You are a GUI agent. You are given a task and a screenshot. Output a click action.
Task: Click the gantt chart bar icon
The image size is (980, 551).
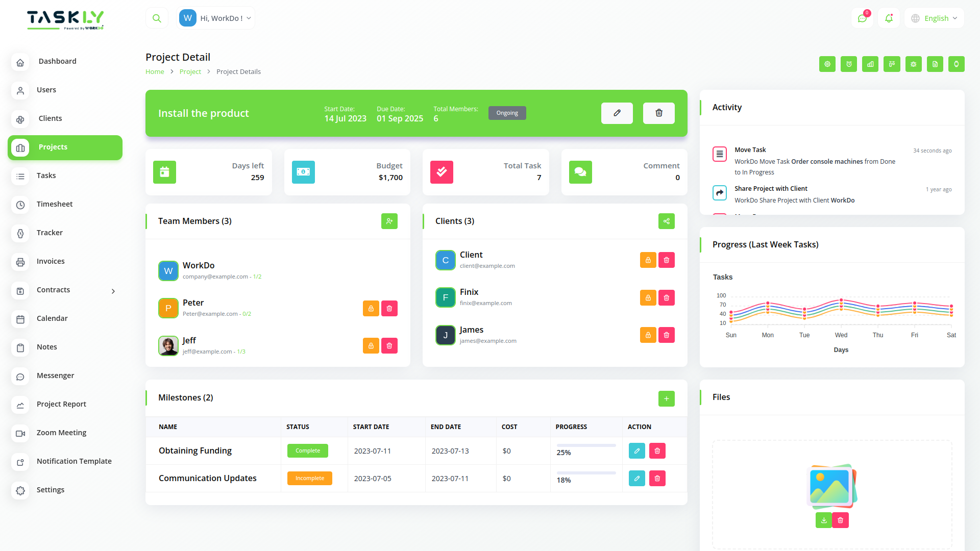[870, 64]
